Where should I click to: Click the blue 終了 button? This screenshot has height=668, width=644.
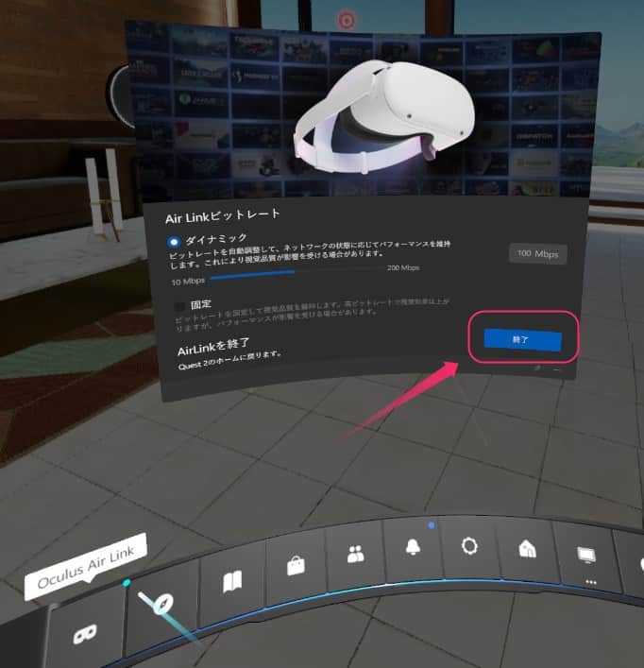tap(523, 340)
